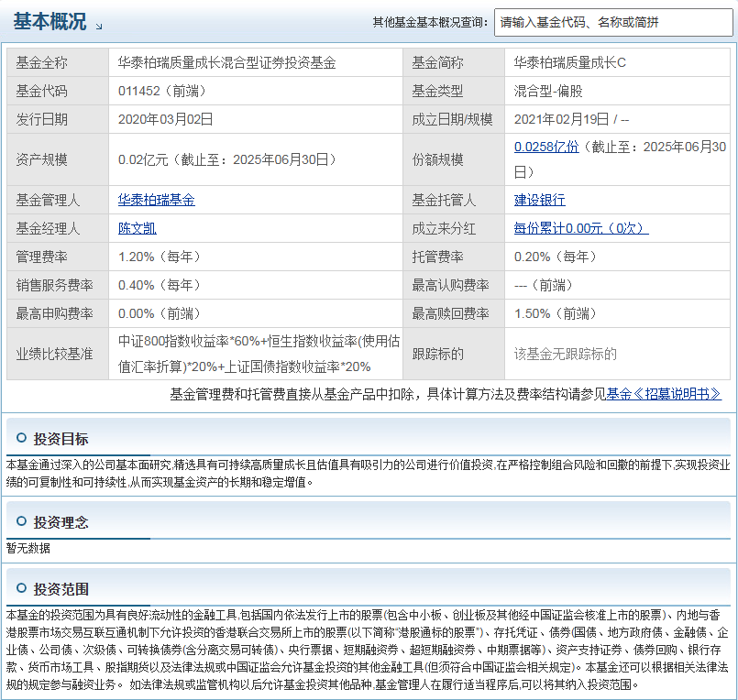
Task: Select the 发行日期 label cell
Action: tap(58, 119)
